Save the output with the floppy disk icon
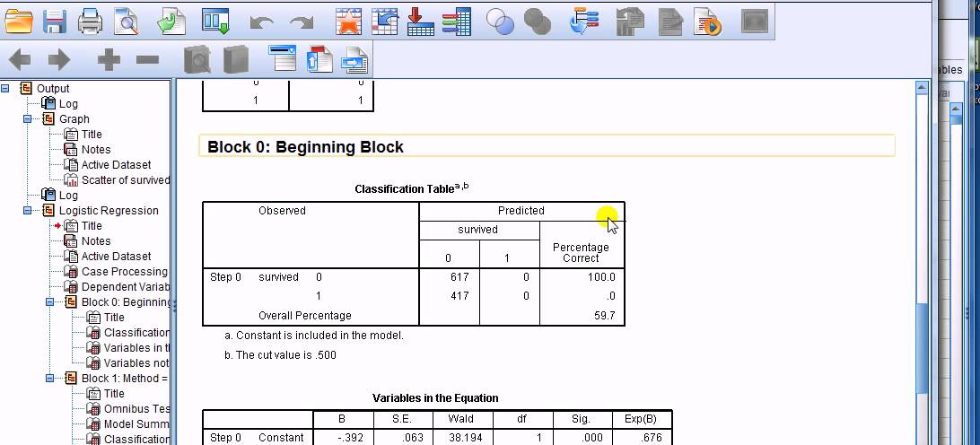980x445 pixels. pyautogui.click(x=55, y=22)
